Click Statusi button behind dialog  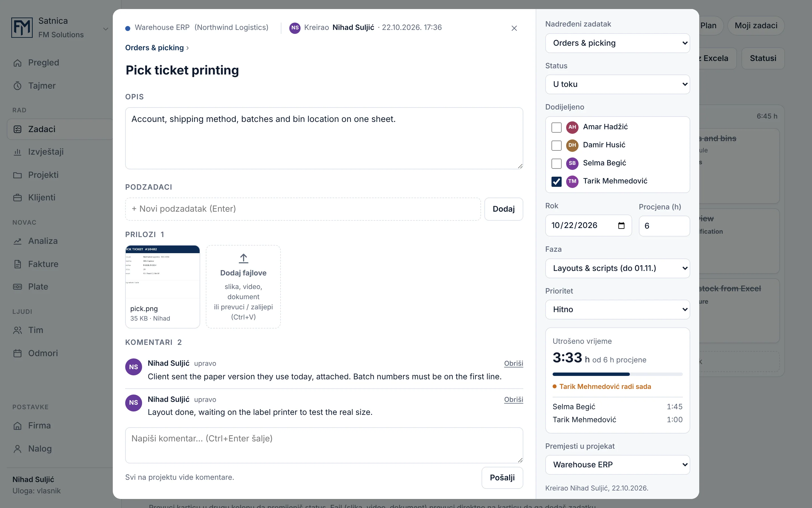tap(763, 58)
